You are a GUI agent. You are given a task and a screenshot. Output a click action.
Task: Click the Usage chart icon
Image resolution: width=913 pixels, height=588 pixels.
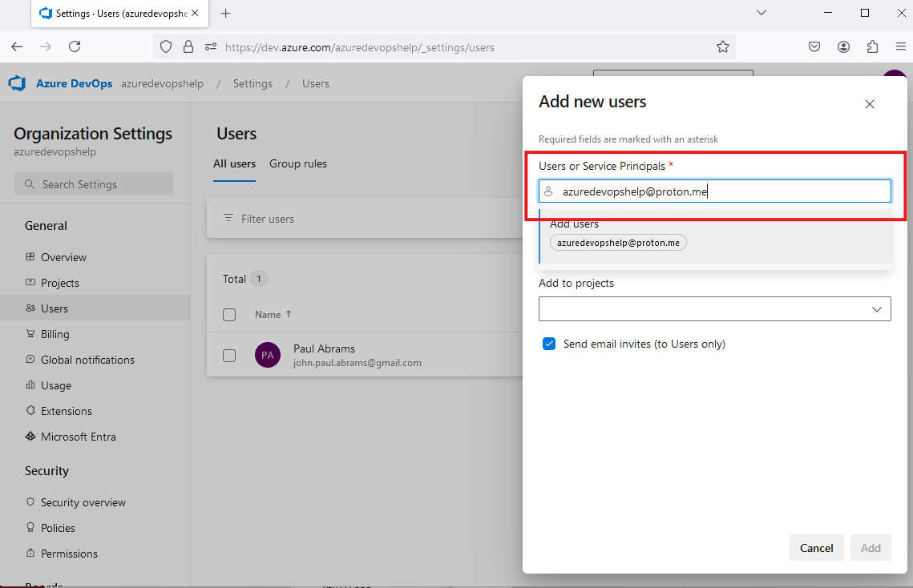coord(30,385)
